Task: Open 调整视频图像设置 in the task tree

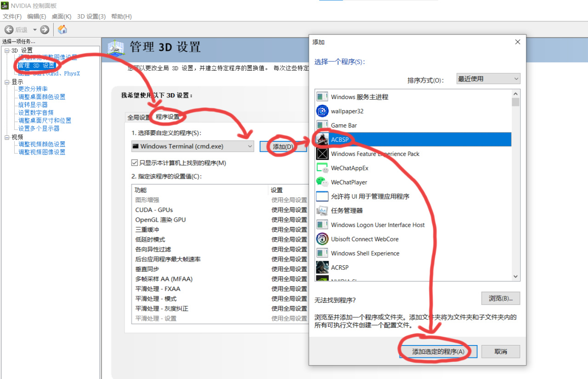Action: [42, 152]
